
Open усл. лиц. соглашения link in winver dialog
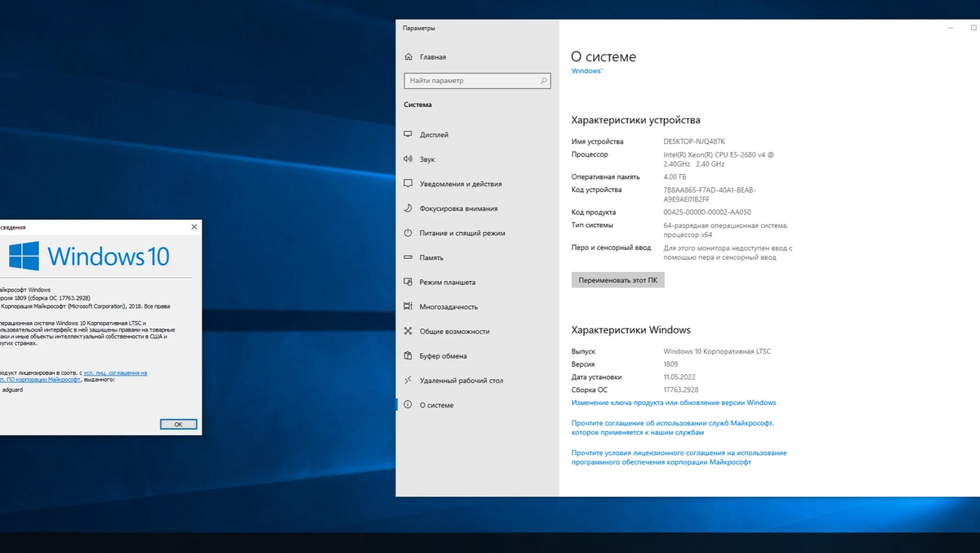115,373
